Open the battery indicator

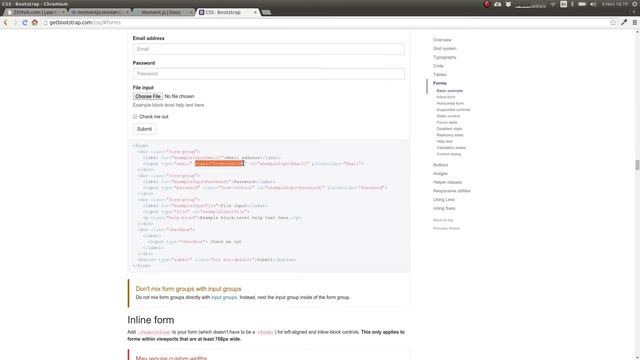[582, 4]
